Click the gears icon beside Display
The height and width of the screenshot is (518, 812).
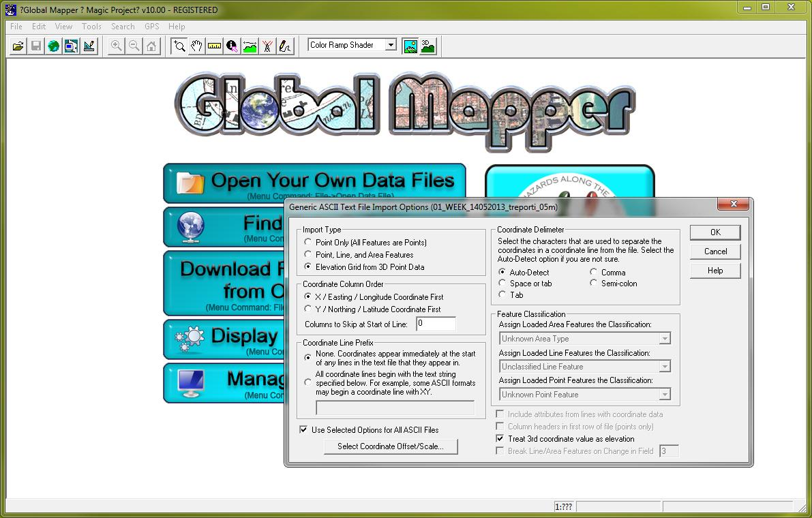coord(190,339)
